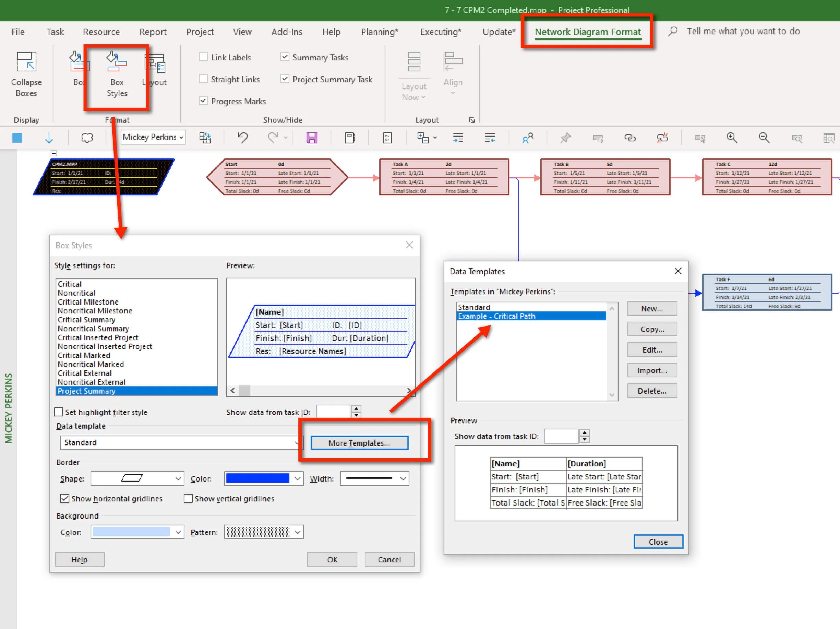The height and width of the screenshot is (629, 840).
Task: Click OK in Box Styles dialog
Action: click(332, 559)
